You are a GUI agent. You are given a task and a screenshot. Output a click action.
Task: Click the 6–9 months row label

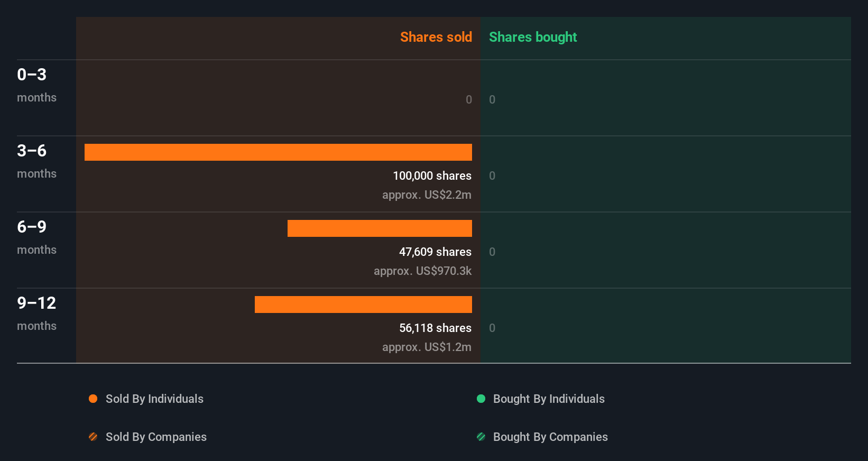point(36,237)
